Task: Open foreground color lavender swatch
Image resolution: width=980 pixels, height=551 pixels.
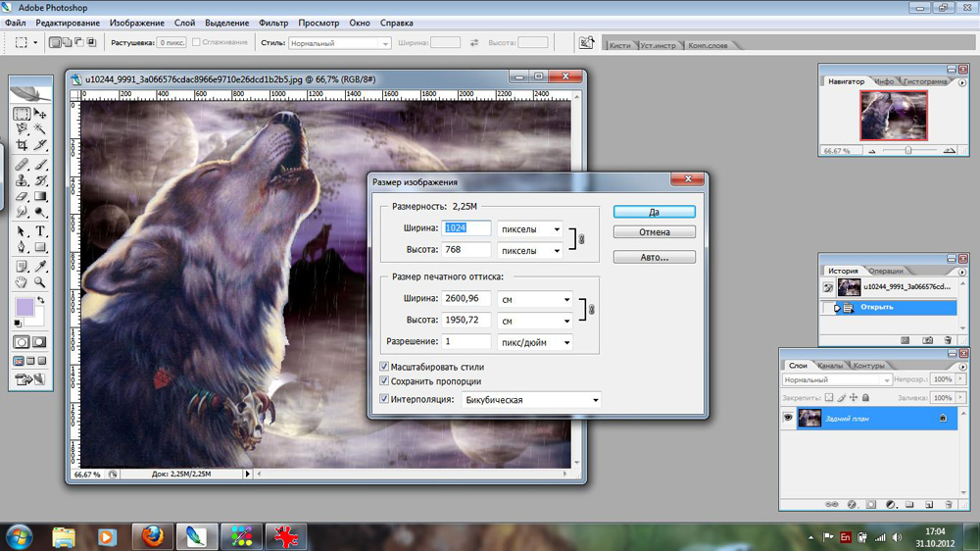Action: (x=24, y=307)
